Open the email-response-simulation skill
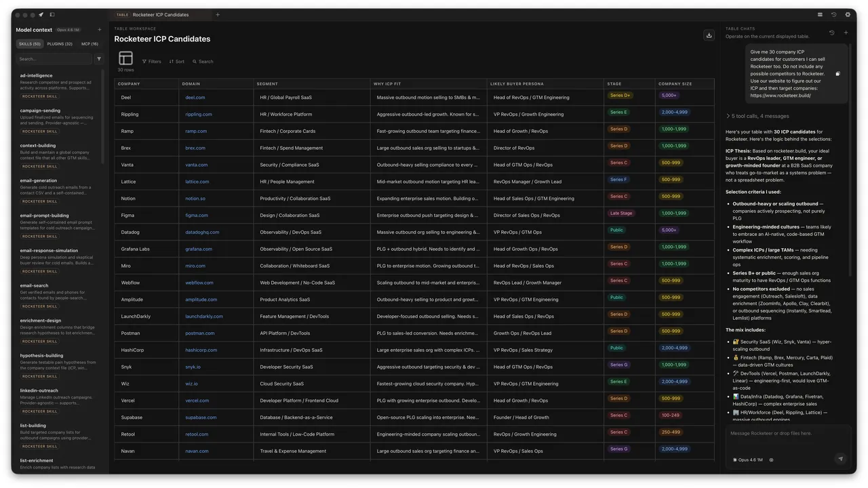The height and width of the screenshot is (488, 868). tap(58, 261)
